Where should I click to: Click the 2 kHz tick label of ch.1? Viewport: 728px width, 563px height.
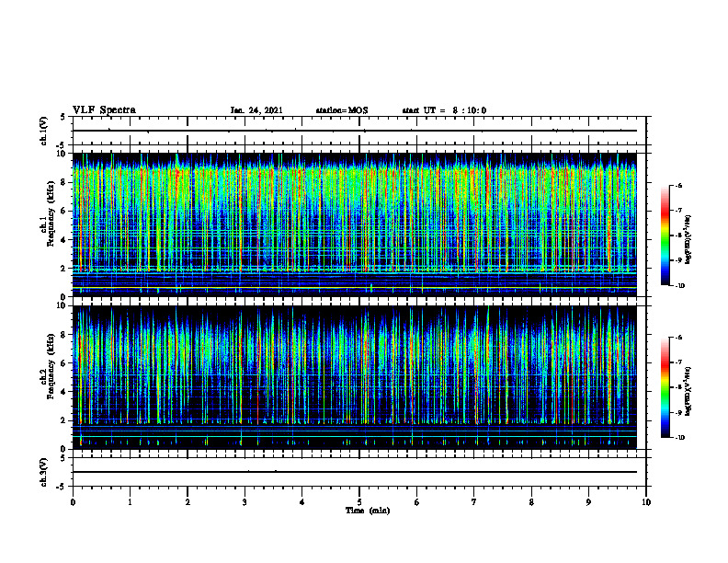coord(64,269)
